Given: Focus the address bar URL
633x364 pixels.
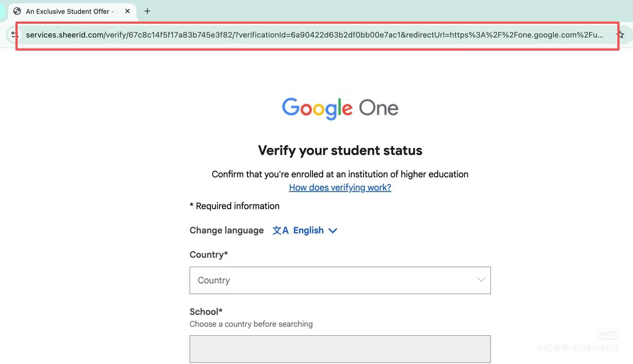Looking at the screenshot, I should [x=314, y=35].
